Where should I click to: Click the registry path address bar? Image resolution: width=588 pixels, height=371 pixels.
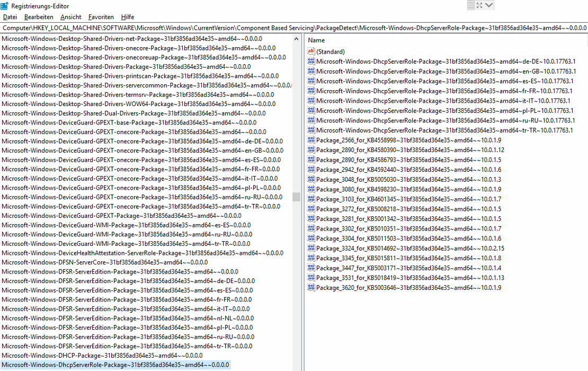coord(293,27)
